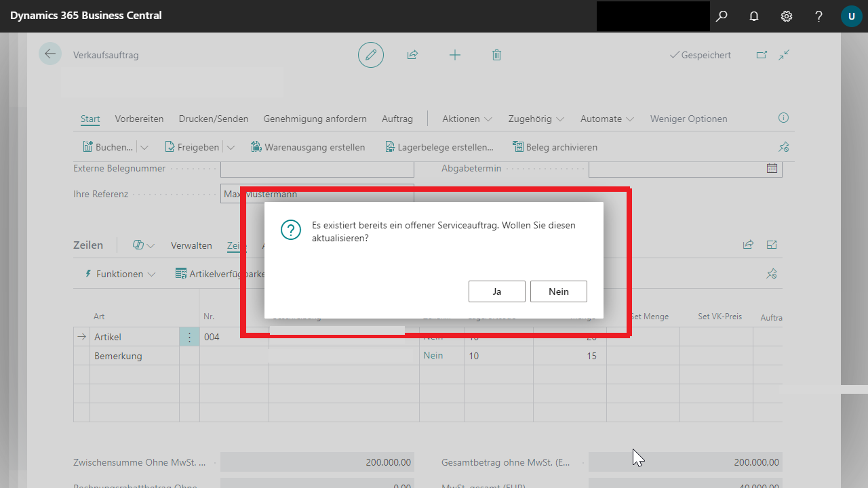Click the edit pencil icon

[x=370, y=55]
